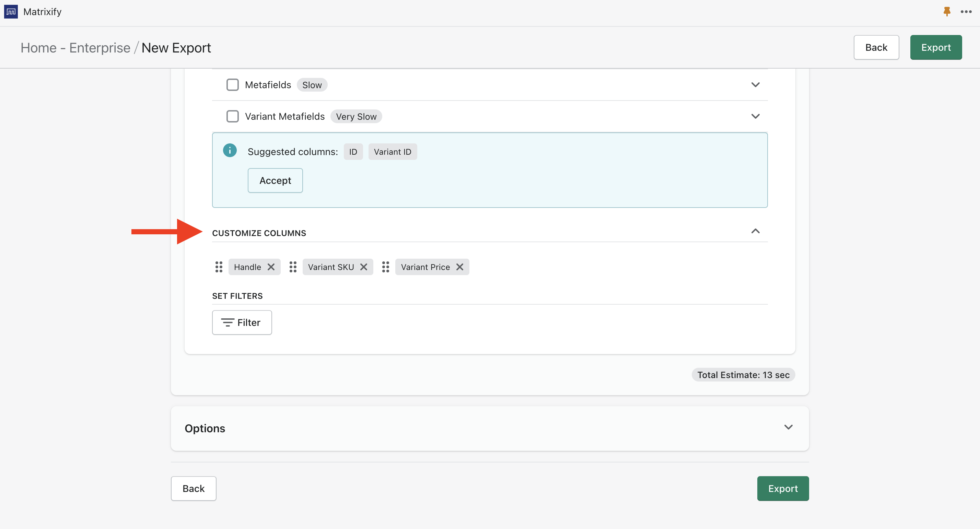The image size is (980, 529).
Task: Enable the Metafields checkbox
Action: [232, 85]
